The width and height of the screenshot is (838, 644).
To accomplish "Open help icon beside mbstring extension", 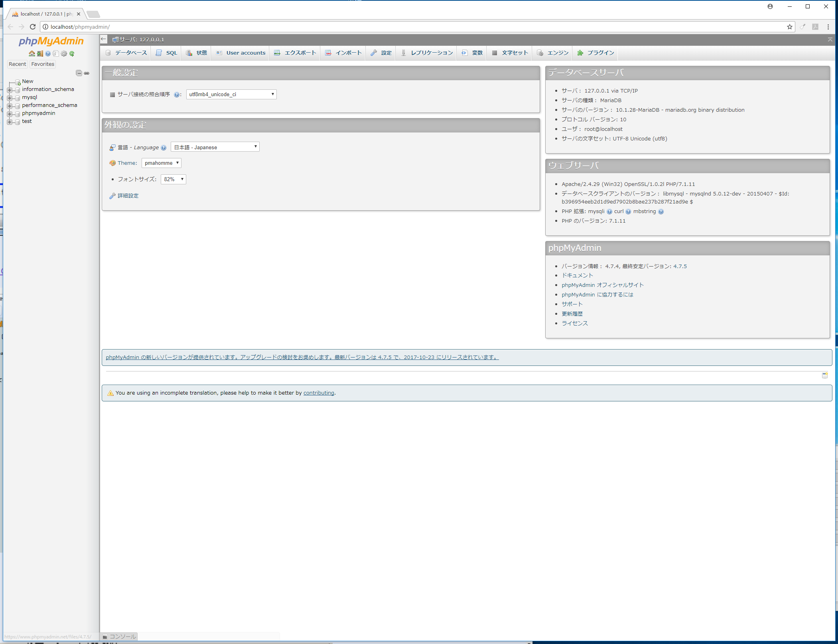I will [661, 211].
